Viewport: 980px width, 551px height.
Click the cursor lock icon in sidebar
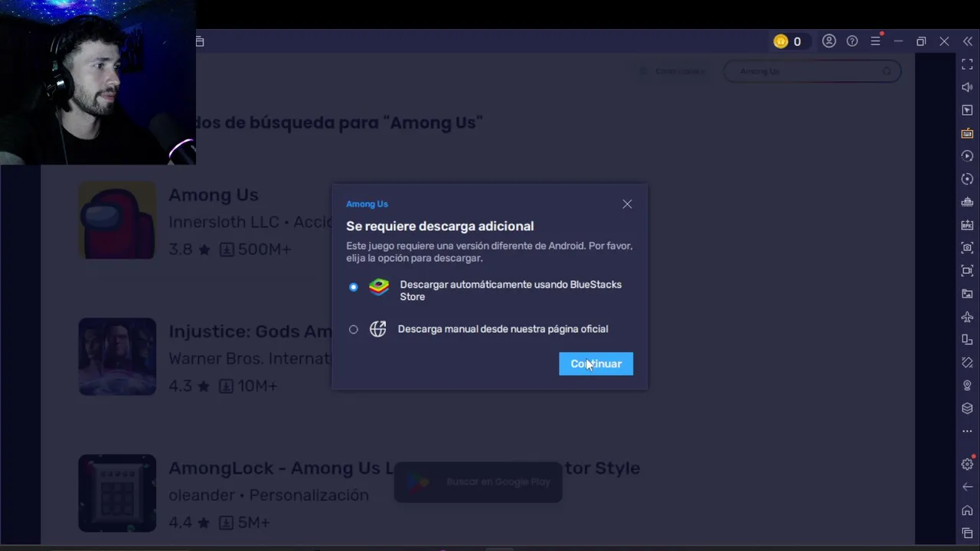tap(967, 110)
